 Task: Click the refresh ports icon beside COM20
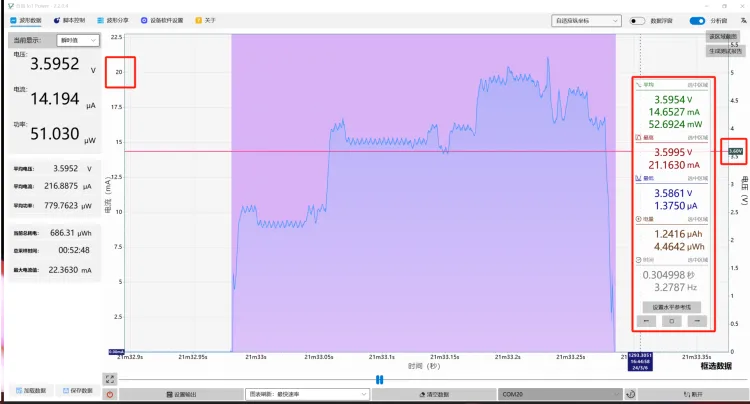point(630,394)
